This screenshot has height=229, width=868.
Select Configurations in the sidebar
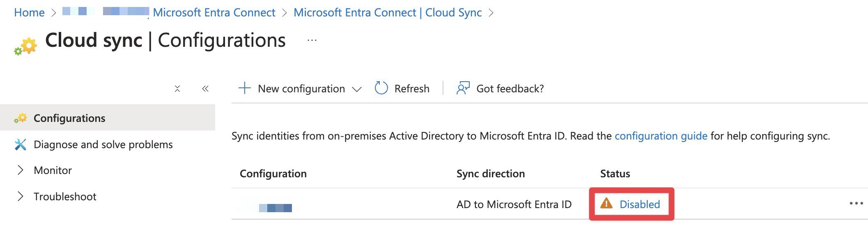click(108, 118)
